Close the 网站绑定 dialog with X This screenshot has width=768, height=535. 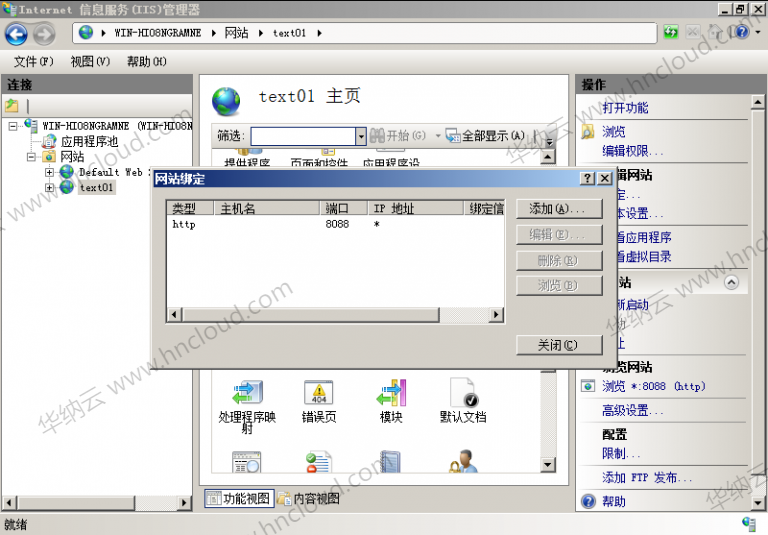point(605,178)
